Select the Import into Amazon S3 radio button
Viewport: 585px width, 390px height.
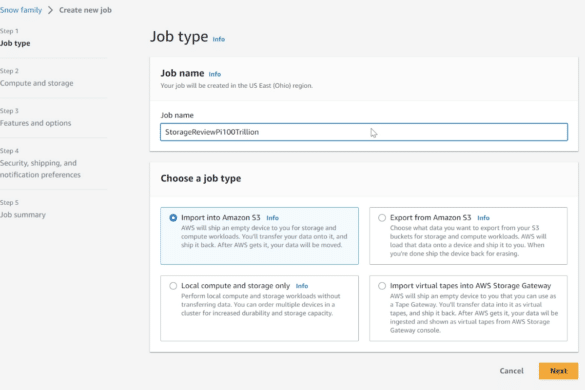(173, 218)
